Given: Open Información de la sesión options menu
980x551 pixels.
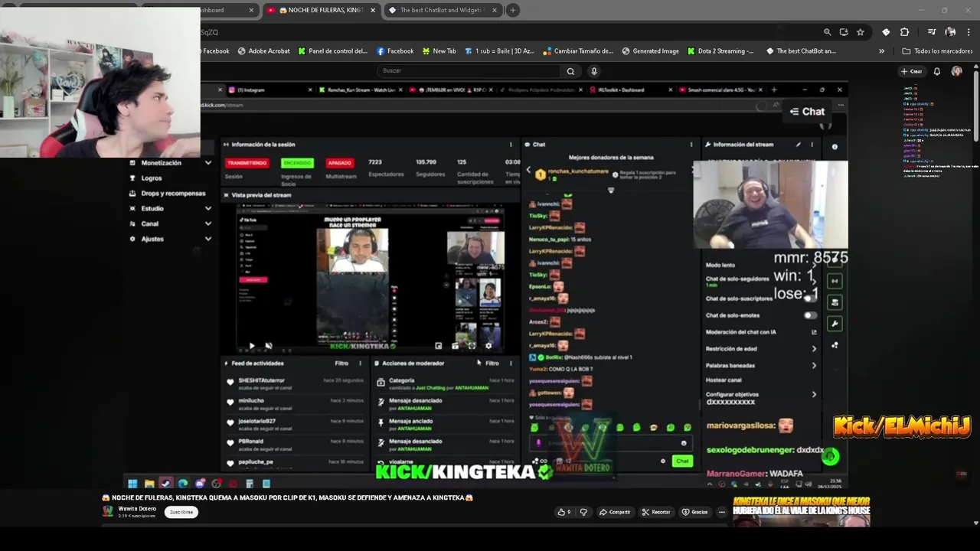Looking at the screenshot, I should pos(511,144).
